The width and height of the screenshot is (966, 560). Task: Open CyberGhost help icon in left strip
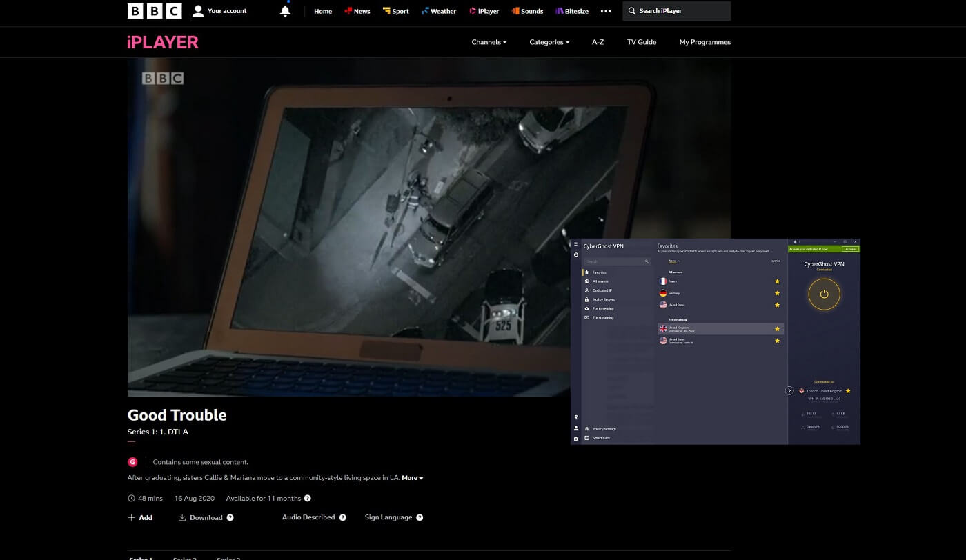[576, 418]
